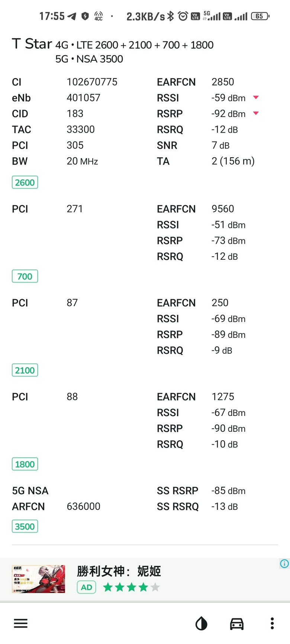Tap the ad info icon
This screenshot has width=290, height=644.
point(284,564)
